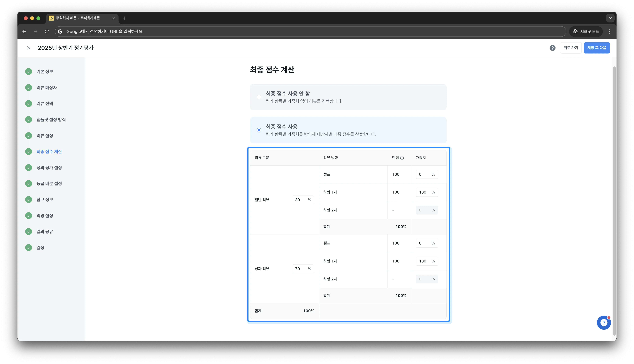Click the 일반 리뷰 합계 100% subtotal

365,227
